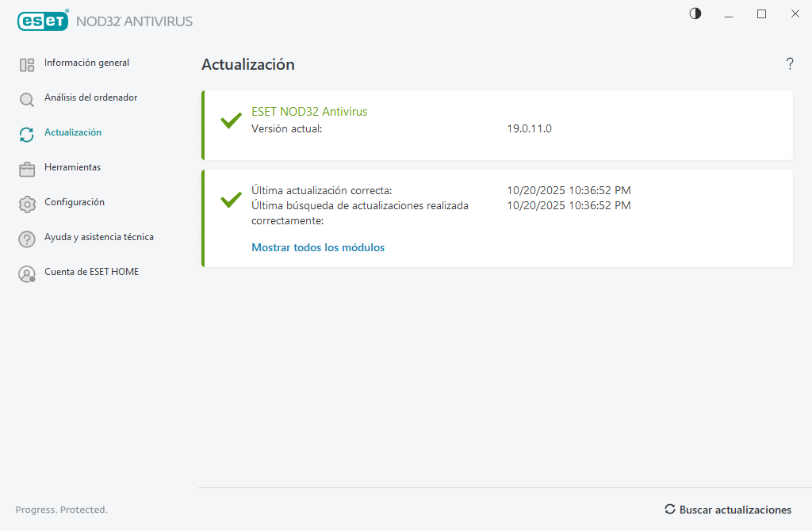The height and width of the screenshot is (531, 812).
Task: Select the Análisis del ordenador magnifier icon
Action: tap(26, 98)
